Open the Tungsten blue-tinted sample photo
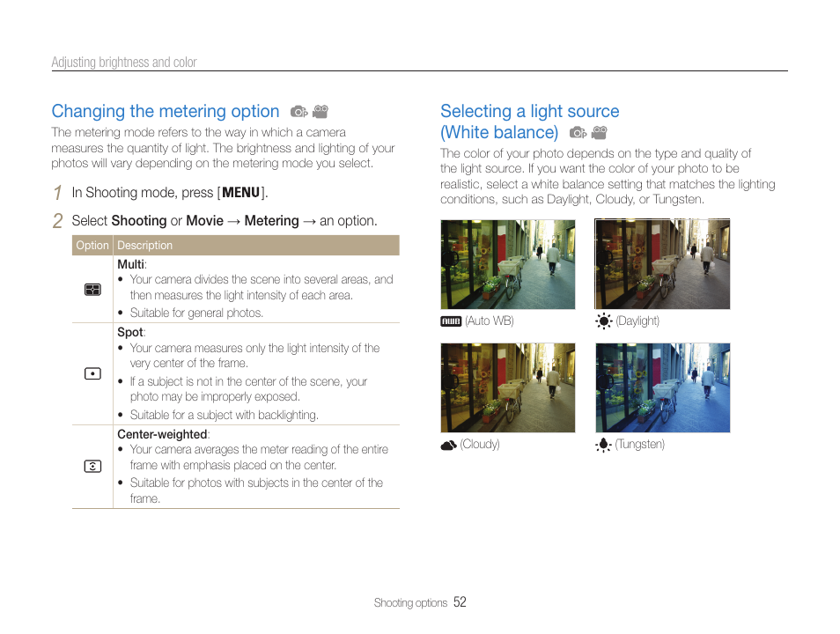Screen dimensions: 840x634 [663, 387]
